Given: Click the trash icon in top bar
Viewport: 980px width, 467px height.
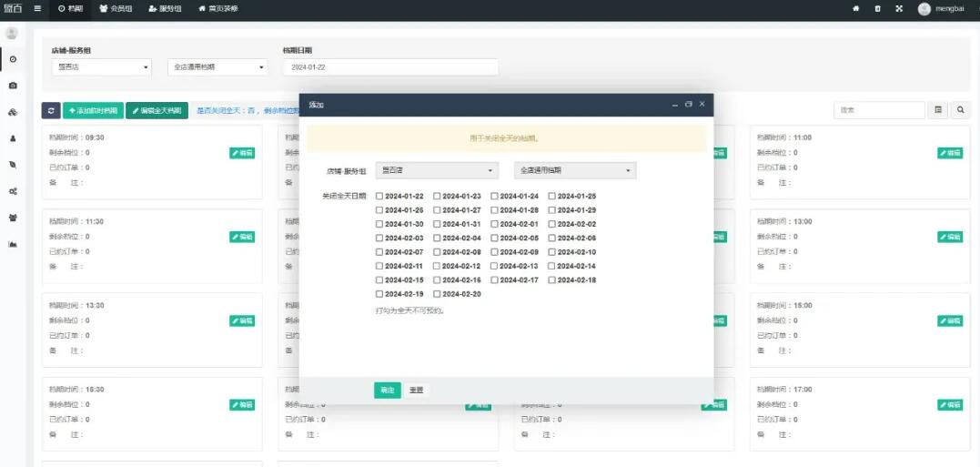Looking at the screenshot, I should click(877, 8).
